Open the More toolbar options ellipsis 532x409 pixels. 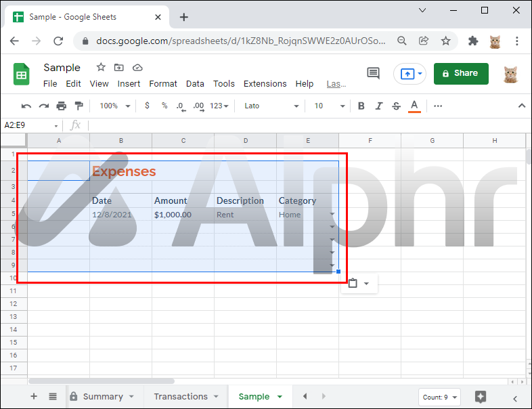438,106
